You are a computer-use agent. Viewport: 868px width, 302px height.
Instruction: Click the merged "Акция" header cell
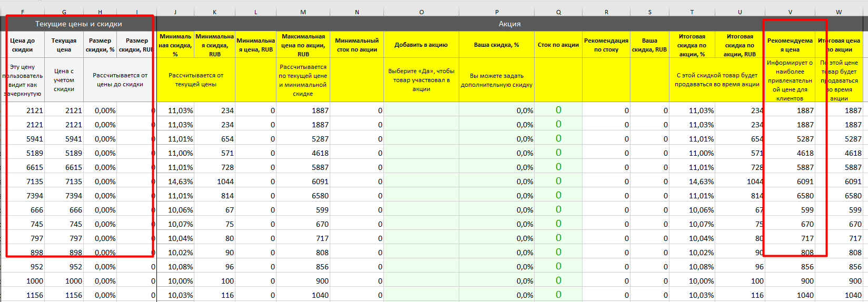point(509,24)
